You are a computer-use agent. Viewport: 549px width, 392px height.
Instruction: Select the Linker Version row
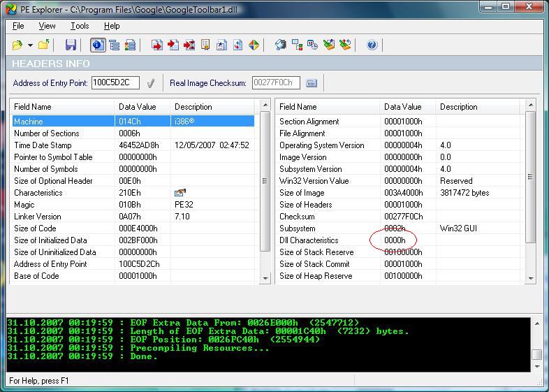tap(133, 217)
